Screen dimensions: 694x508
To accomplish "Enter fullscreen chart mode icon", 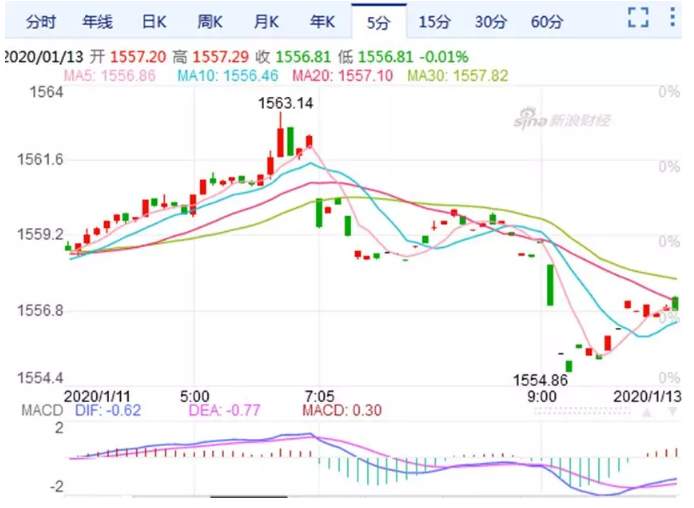I will tap(638, 18).
